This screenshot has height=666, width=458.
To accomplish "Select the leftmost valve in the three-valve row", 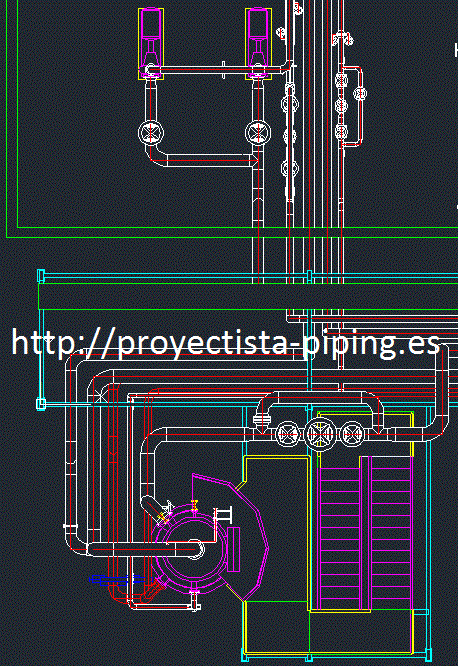I will (288, 434).
